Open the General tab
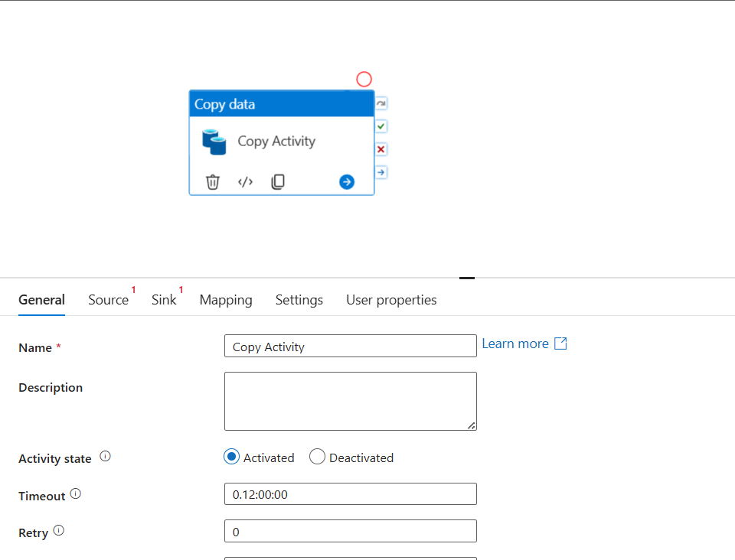 click(x=41, y=300)
